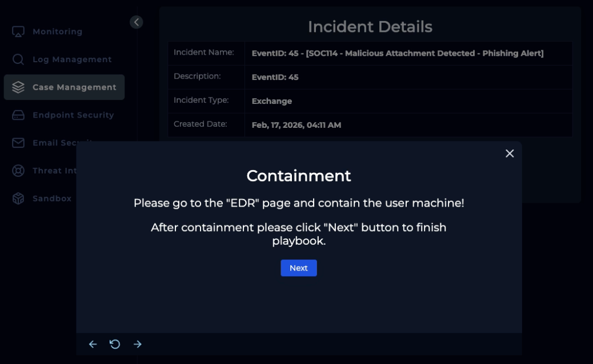The width and height of the screenshot is (593, 364).
Task: Click the Created Date value field
Action: point(296,125)
